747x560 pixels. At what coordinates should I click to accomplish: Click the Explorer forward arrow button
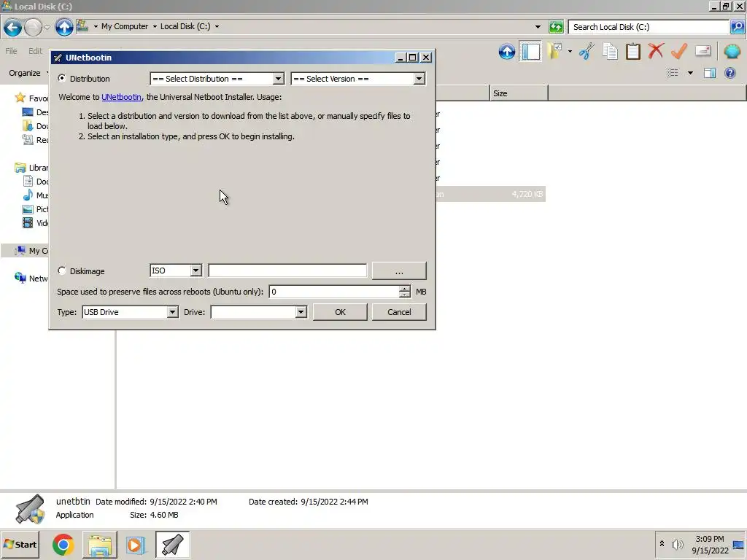click(x=33, y=27)
